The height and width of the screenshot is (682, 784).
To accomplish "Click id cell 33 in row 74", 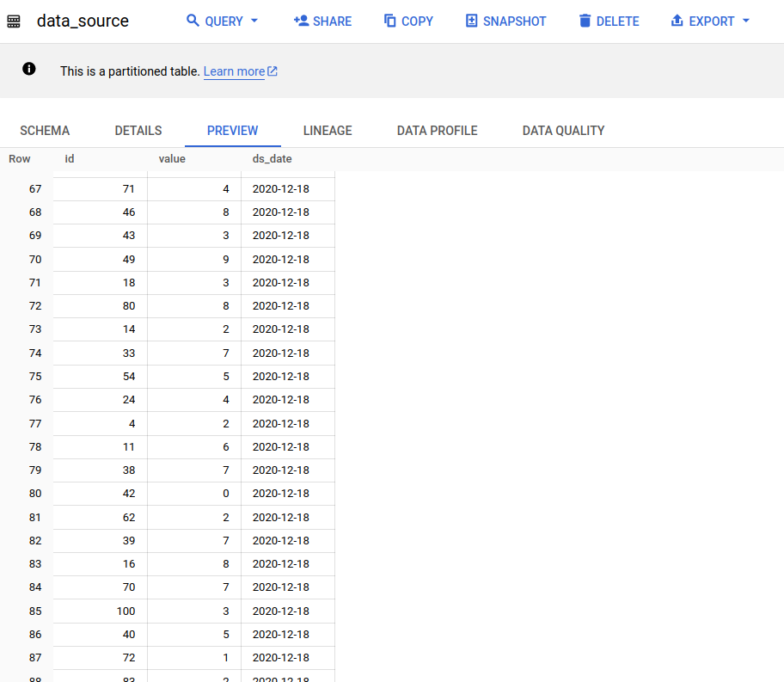I will click(x=101, y=353).
